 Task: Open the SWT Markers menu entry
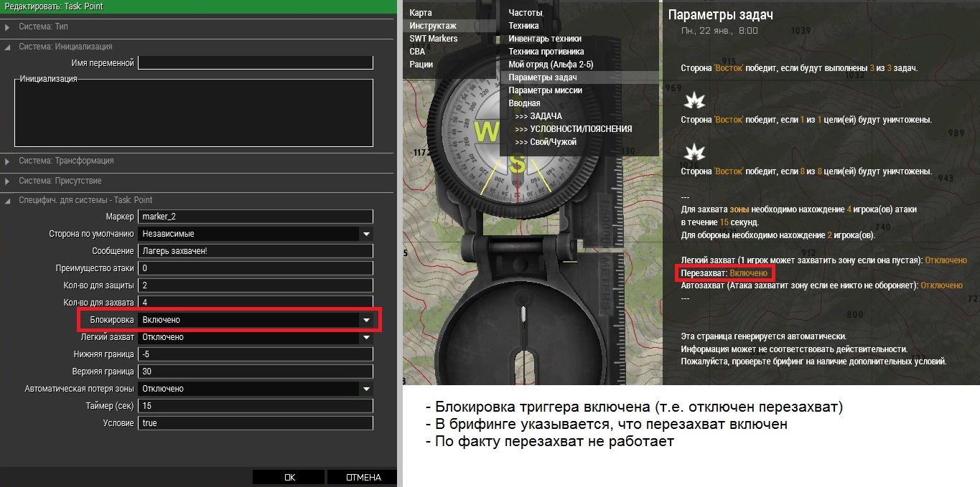pyautogui.click(x=433, y=39)
